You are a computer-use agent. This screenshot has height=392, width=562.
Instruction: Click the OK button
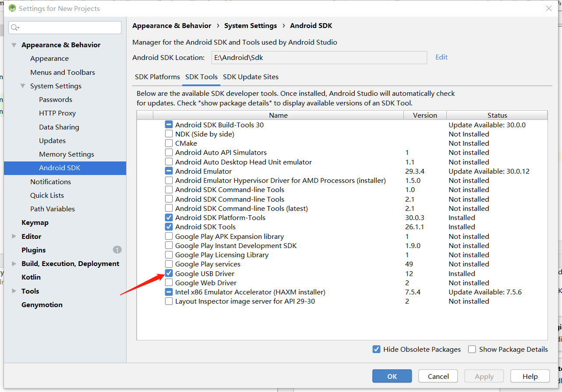[x=392, y=376]
